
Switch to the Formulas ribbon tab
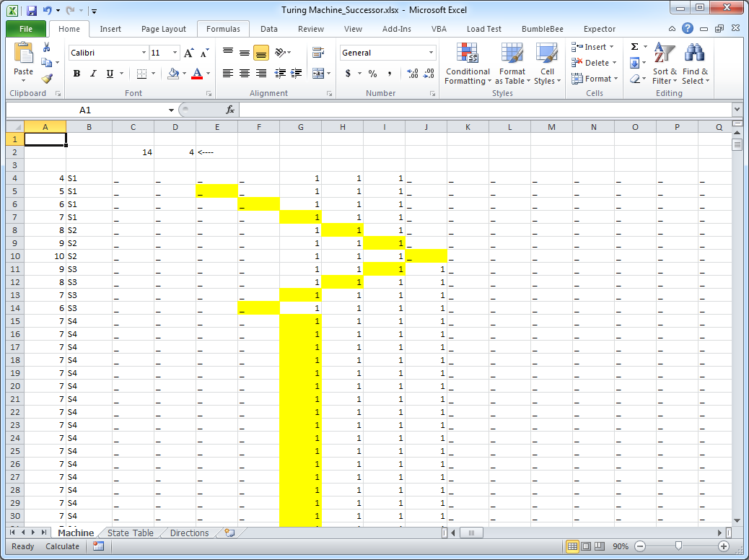click(223, 29)
